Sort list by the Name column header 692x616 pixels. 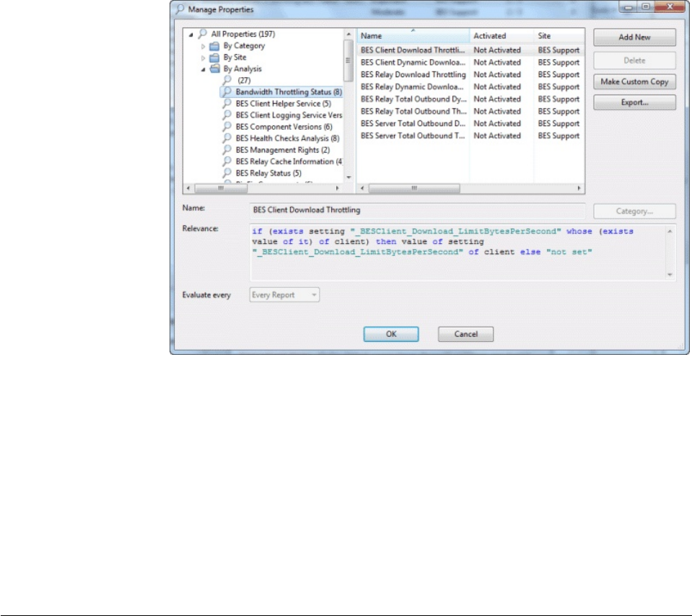[x=413, y=36]
